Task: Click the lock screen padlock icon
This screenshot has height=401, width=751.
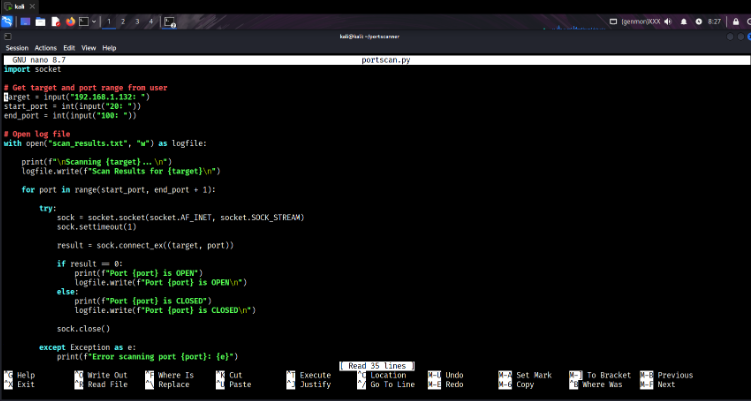Action: (x=736, y=22)
